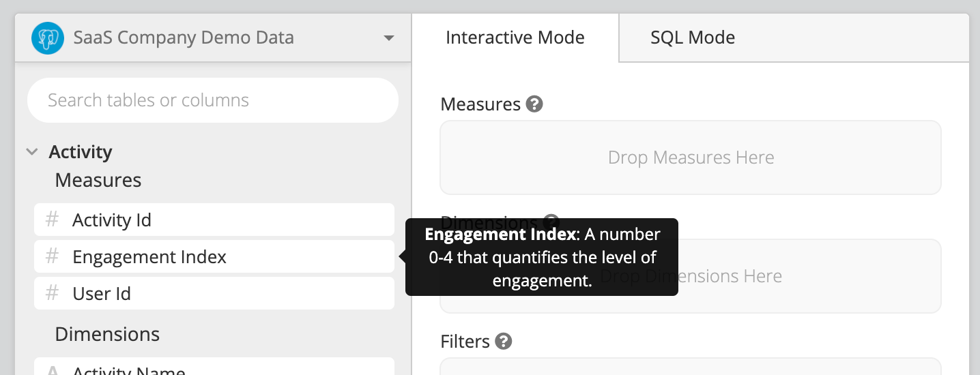Click the Measures help icon

click(x=535, y=104)
